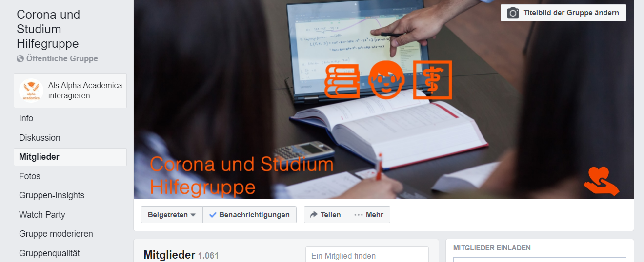
Task: Click the share arrow icon next to Teilen
Action: point(314,215)
